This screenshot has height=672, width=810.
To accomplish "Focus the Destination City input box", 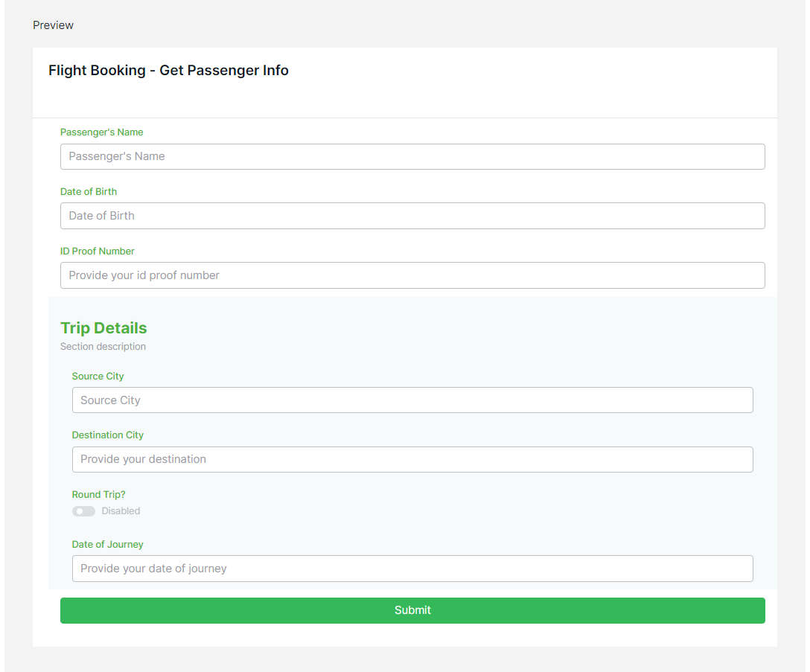I will tap(412, 459).
